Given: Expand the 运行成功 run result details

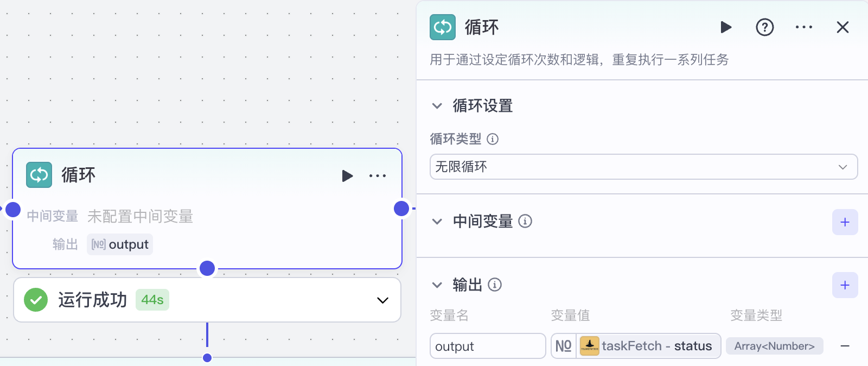Looking at the screenshot, I should (382, 300).
